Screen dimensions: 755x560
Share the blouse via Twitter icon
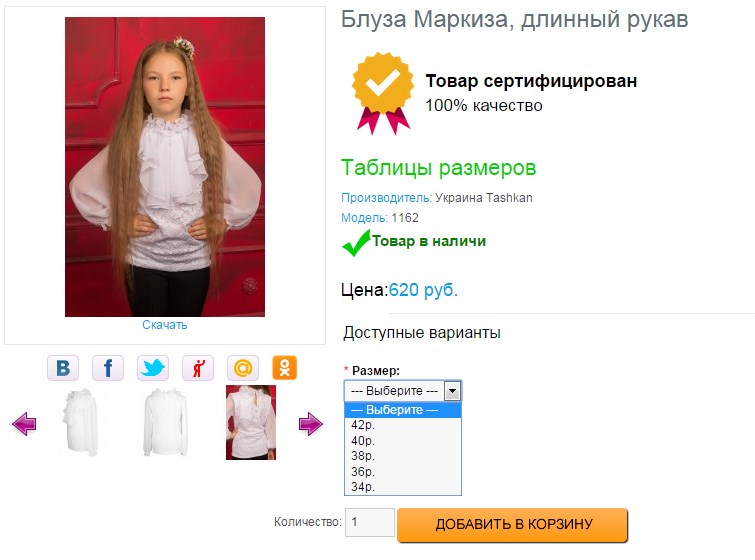[153, 368]
